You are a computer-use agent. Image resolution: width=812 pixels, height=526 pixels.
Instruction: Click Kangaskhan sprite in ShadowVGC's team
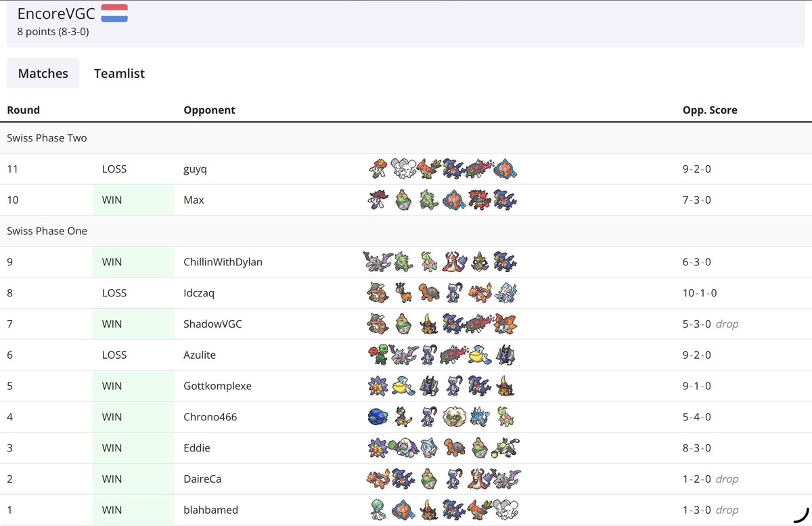coord(376,324)
